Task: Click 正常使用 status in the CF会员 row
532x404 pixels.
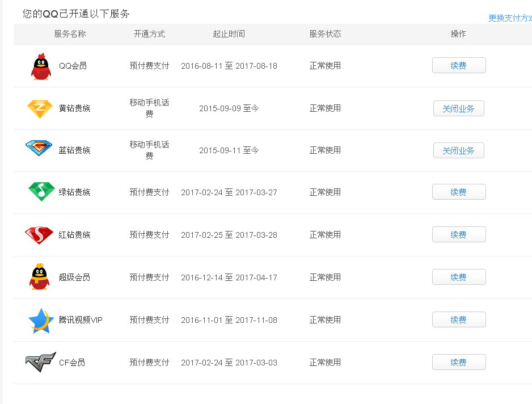Action: point(325,363)
